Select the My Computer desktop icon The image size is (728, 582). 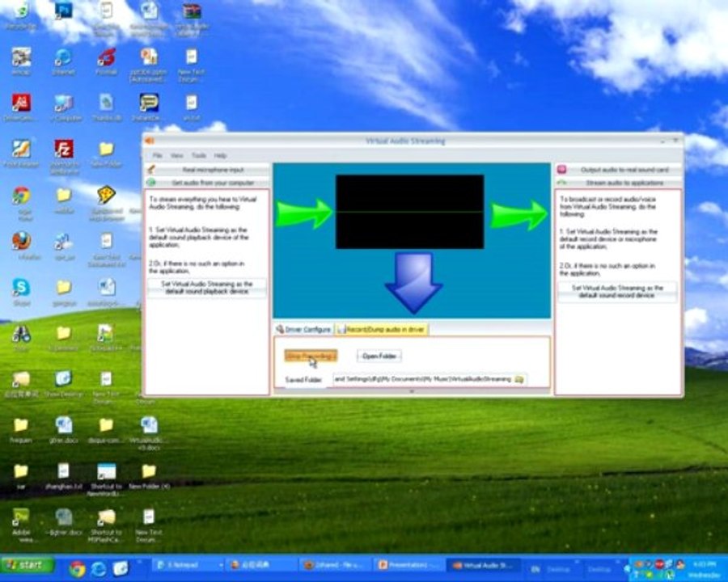click(64, 103)
